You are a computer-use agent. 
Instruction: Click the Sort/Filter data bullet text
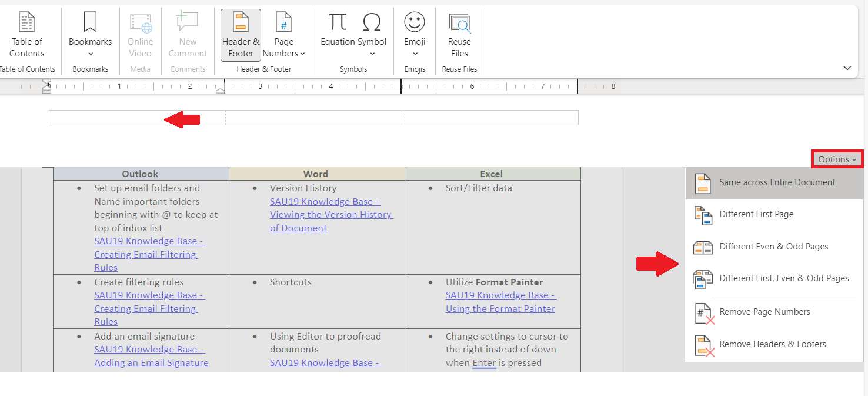(479, 188)
